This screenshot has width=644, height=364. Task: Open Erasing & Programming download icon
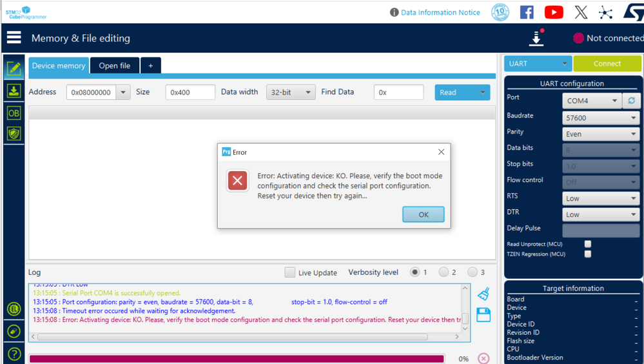[x=14, y=91]
